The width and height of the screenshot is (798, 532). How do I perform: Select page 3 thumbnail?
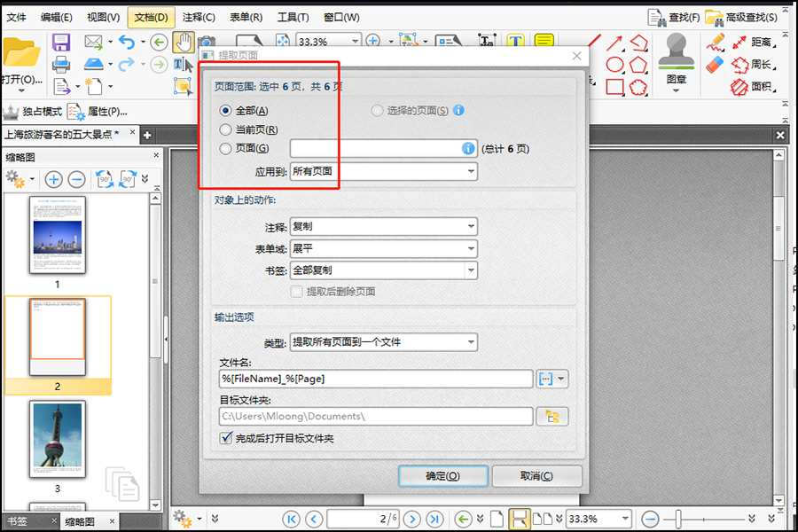pyautogui.click(x=58, y=439)
